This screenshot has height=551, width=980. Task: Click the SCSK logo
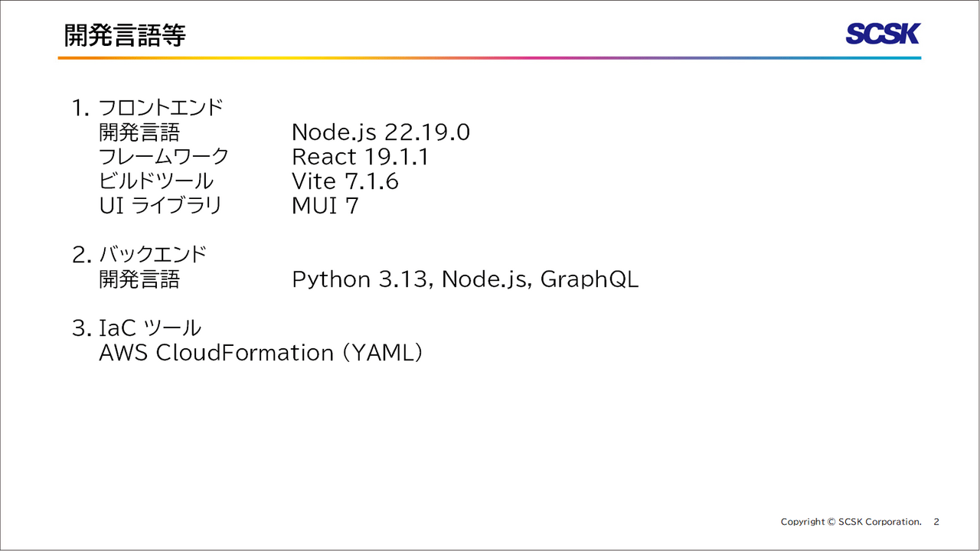click(883, 34)
